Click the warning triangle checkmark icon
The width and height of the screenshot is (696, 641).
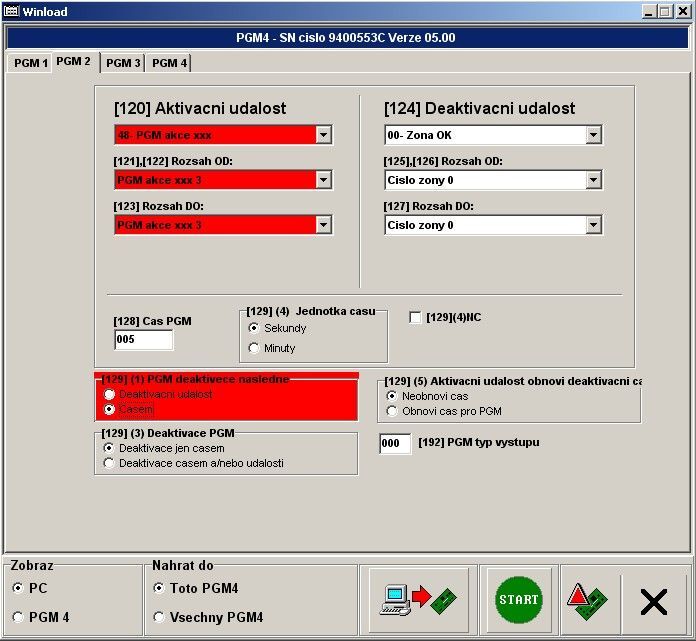(x=586, y=600)
